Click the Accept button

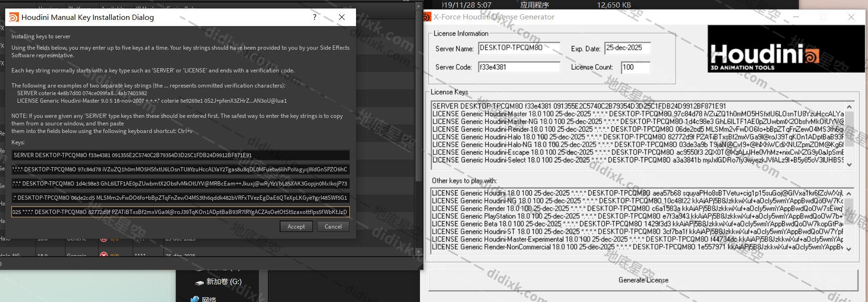[x=296, y=227]
